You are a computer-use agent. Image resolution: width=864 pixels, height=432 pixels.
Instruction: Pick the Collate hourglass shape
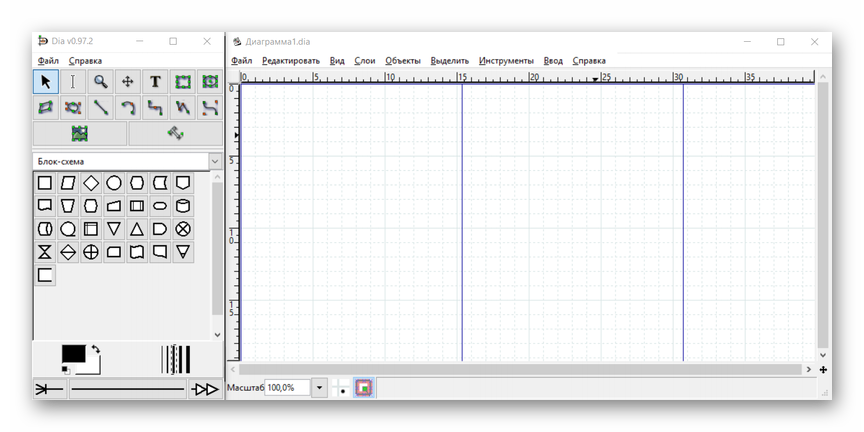(45, 252)
